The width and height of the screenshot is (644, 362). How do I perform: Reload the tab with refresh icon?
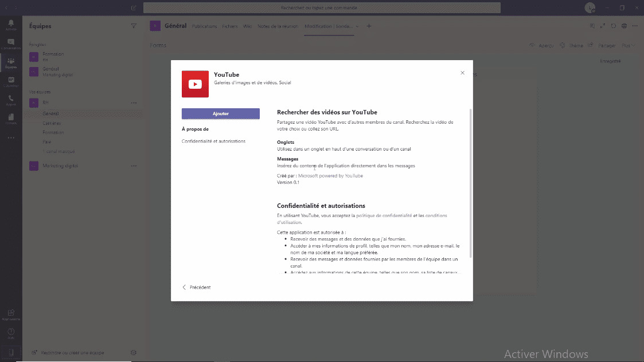tap(613, 26)
